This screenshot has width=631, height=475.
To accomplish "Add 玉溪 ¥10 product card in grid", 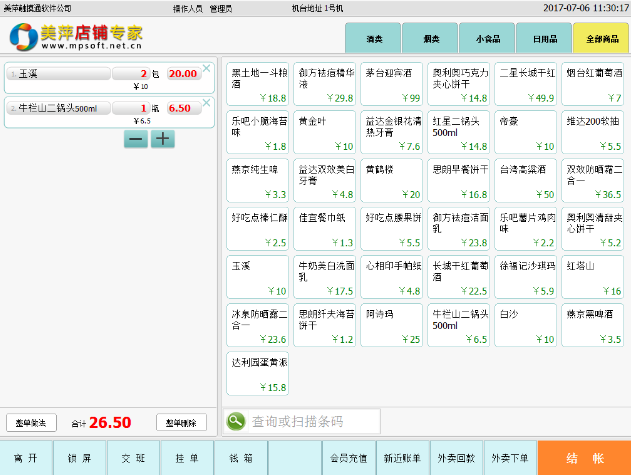I will point(258,277).
